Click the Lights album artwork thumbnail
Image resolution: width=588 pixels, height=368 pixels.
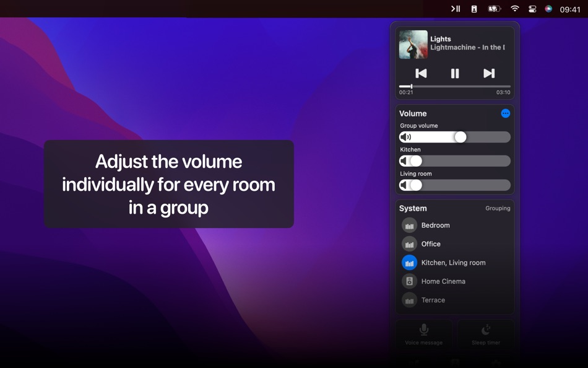click(x=413, y=45)
